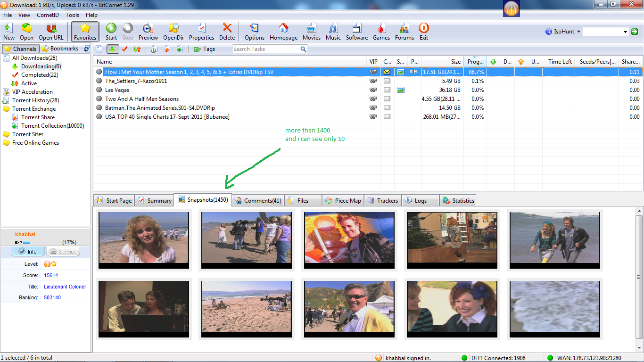The image size is (644, 362).
Task: Toggle the Favorites star button
Action: [85, 32]
